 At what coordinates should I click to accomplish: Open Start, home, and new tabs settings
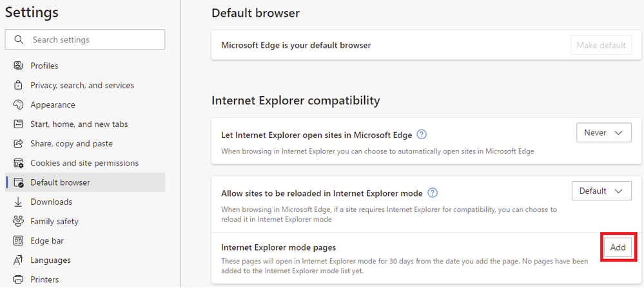(x=80, y=124)
